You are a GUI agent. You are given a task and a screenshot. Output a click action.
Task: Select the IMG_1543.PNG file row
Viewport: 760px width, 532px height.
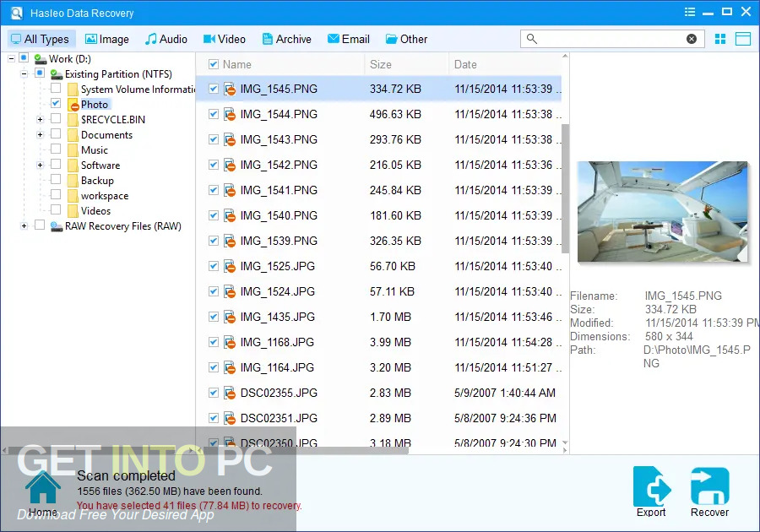pos(378,139)
